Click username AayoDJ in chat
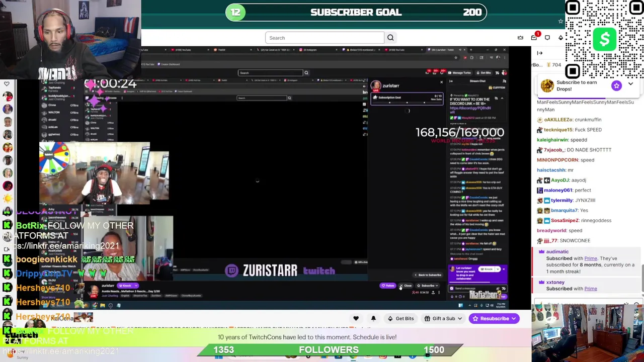Screen dimensions: 644x362 click(560, 180)
